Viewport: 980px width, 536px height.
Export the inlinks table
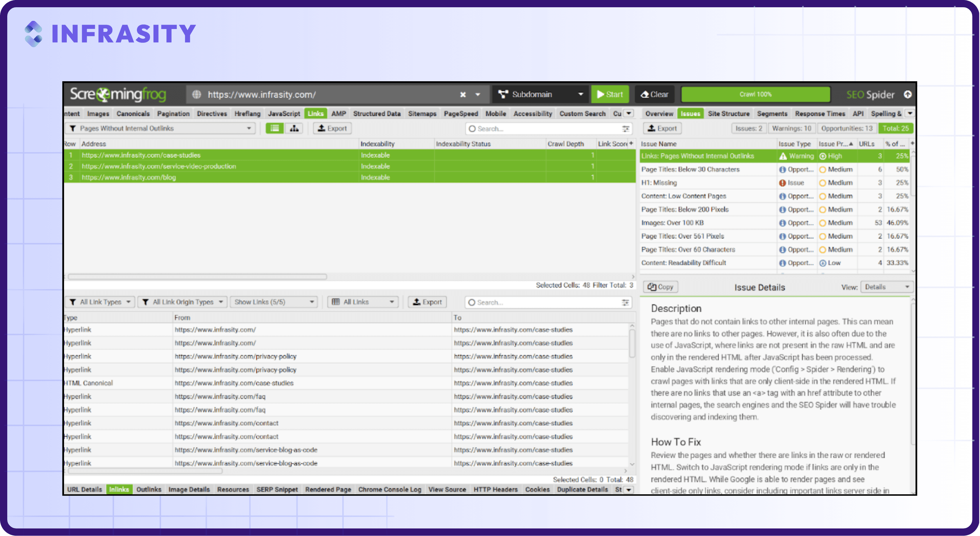pyautogui.click(x=427, y=302)
